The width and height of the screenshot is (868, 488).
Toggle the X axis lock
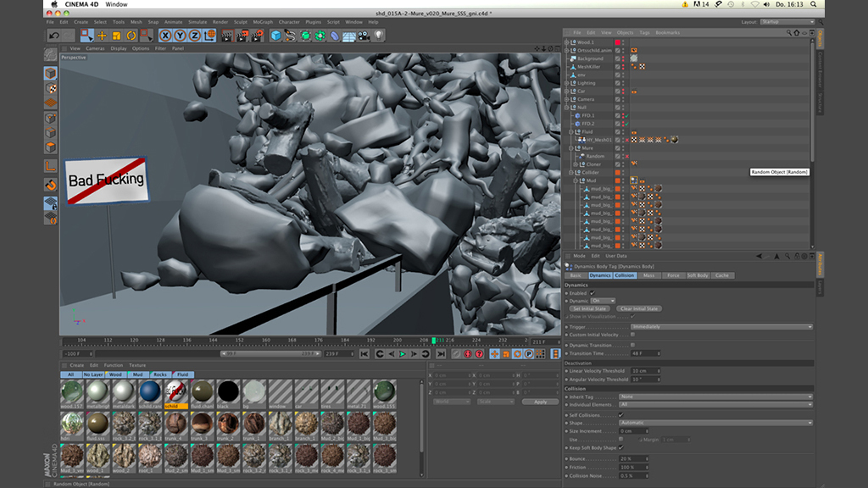(165, 36)
